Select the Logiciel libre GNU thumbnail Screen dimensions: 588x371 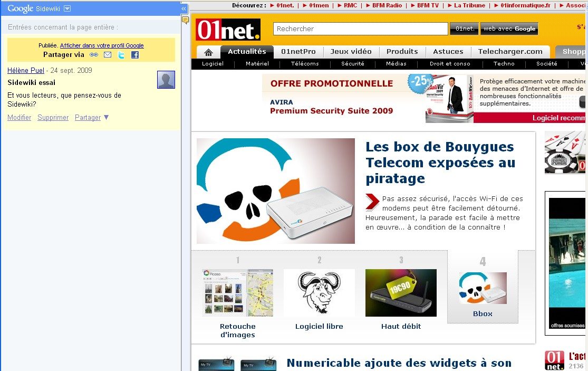[319, 293]
